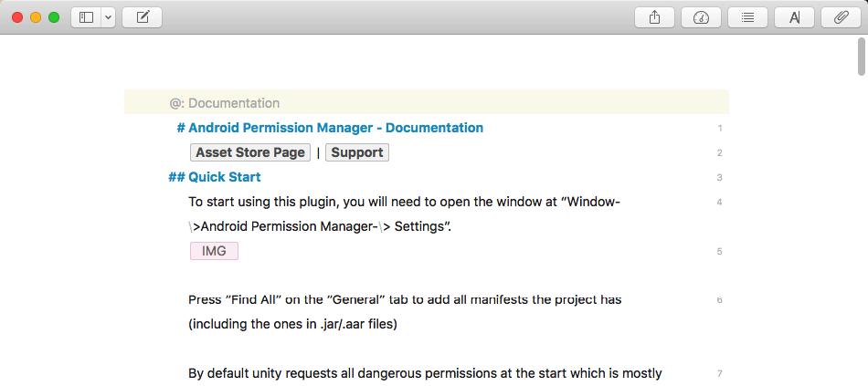The height and width of the screenshot is (386, 868).
Task: Click the Asset Store Page link
Action: pyautogui.click(x=250, y=152)
